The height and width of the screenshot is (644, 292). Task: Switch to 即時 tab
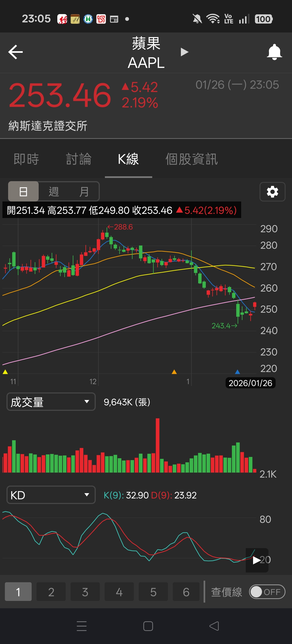coord(26,159)
